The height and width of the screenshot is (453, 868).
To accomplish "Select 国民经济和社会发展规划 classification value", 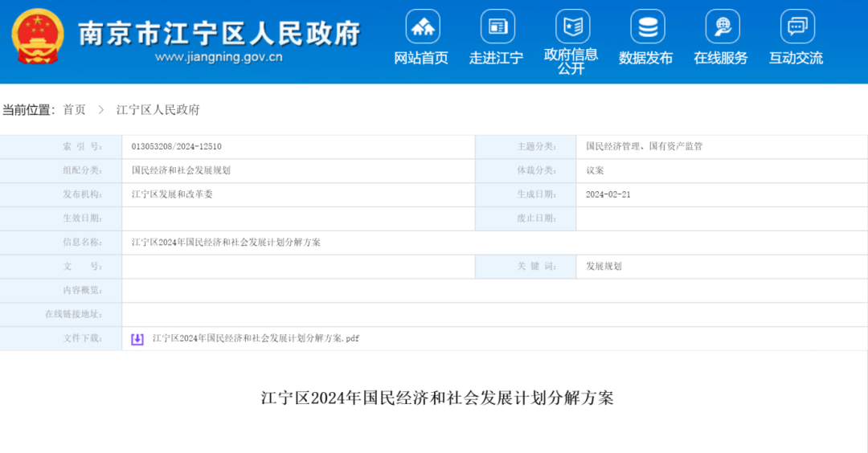I will click(181, 170).
